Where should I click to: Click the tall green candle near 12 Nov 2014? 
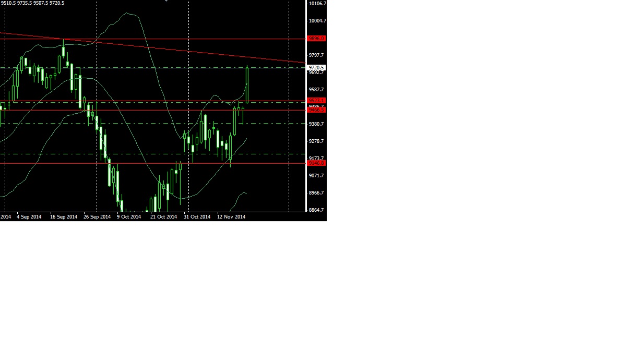(x=247, y=83)
